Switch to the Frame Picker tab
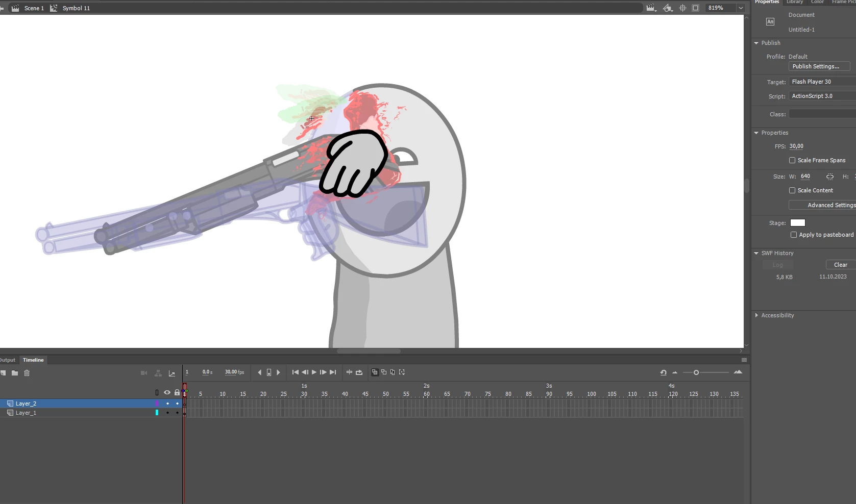 (x=843, y=2)
